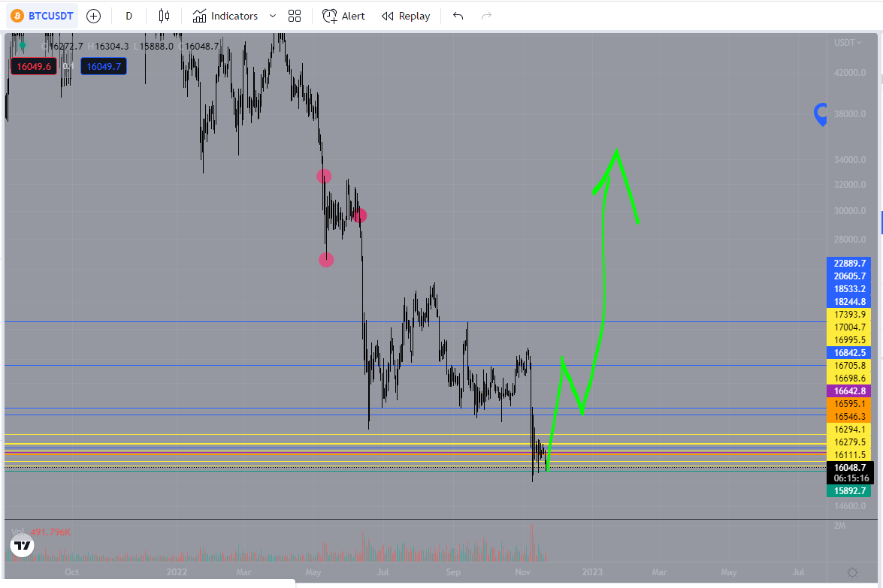Open candlestick chart style selector
Screen dimensions: 883x588
[x=164, y=16]
